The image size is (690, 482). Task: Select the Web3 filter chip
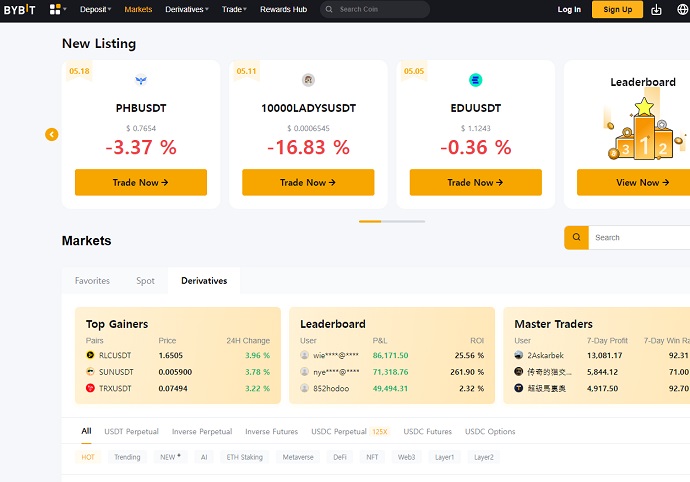point(407,457)
